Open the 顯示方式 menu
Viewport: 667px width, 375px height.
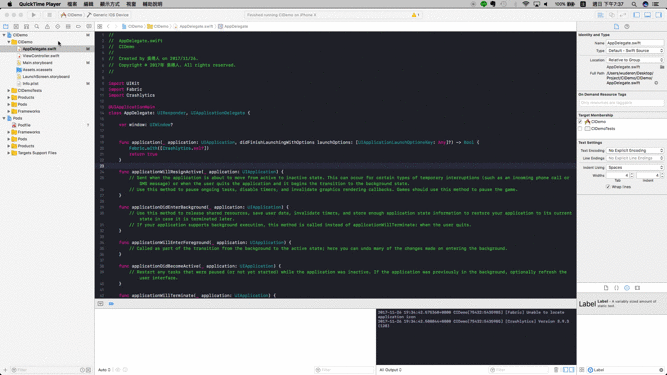110,4
